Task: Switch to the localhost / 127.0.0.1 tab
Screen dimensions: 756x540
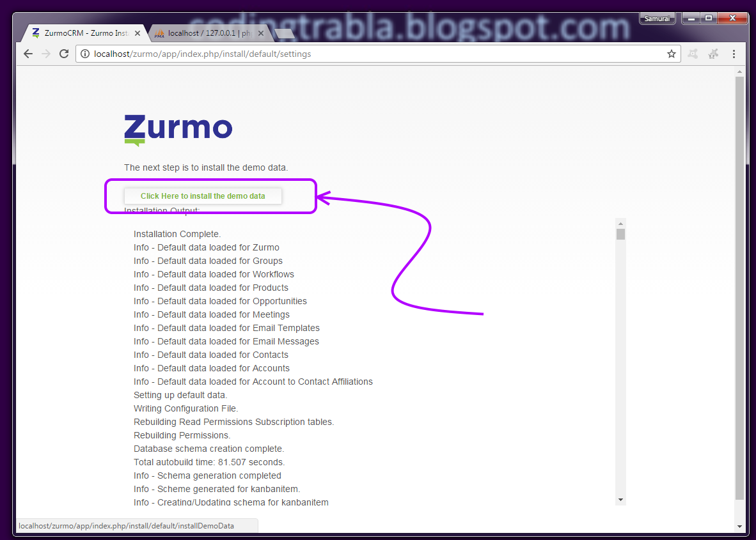Action: 209,33
